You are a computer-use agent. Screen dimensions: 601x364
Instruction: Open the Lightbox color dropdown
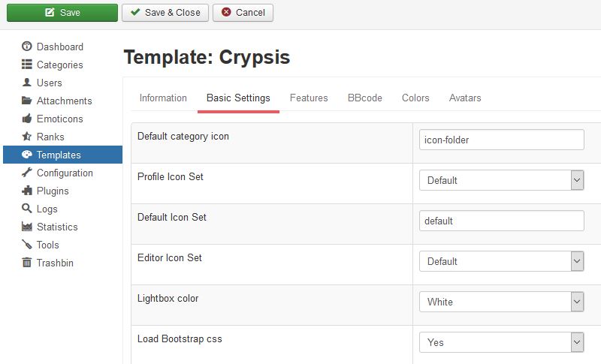point(501,302)
